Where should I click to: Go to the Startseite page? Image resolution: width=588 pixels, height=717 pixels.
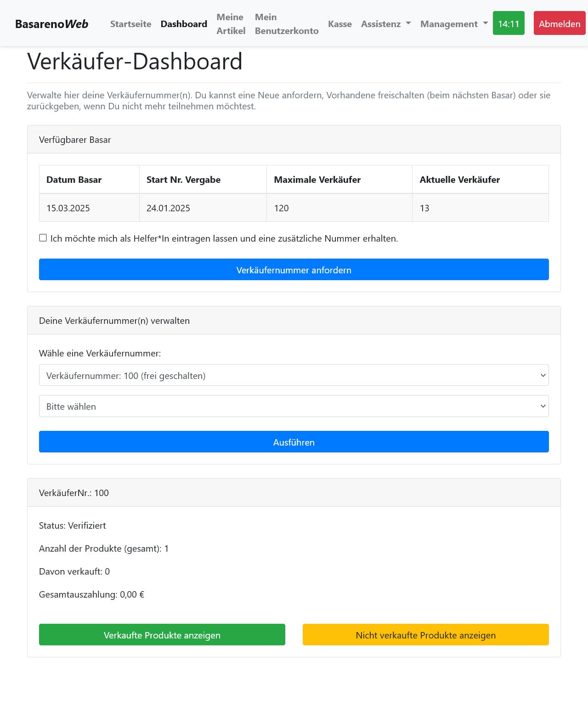click(130, 24)
